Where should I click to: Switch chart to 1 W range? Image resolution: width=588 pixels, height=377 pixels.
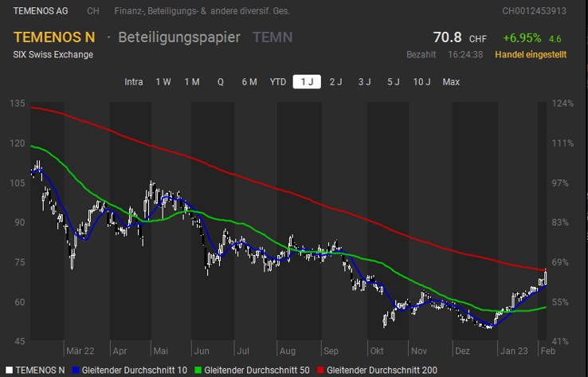[x=163, y=82]
